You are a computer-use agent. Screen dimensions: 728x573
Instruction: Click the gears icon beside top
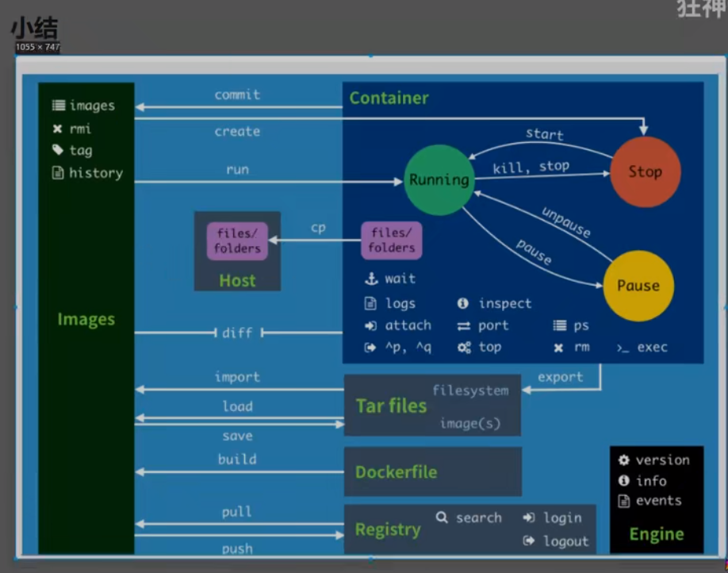tap(464, 348)
